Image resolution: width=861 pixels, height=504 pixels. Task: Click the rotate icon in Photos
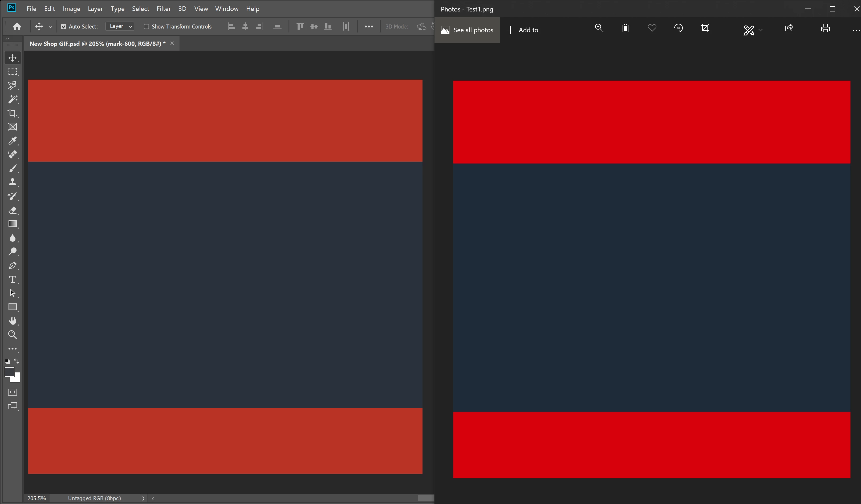[x=679, y=28]
